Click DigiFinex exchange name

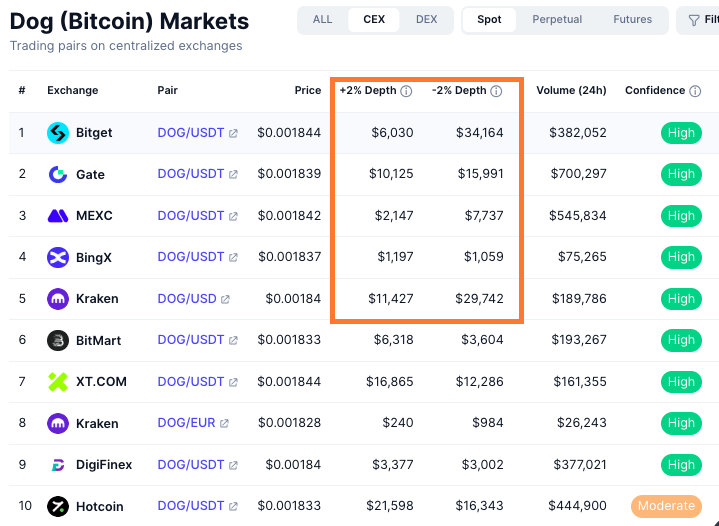click(x=104, y=465)
